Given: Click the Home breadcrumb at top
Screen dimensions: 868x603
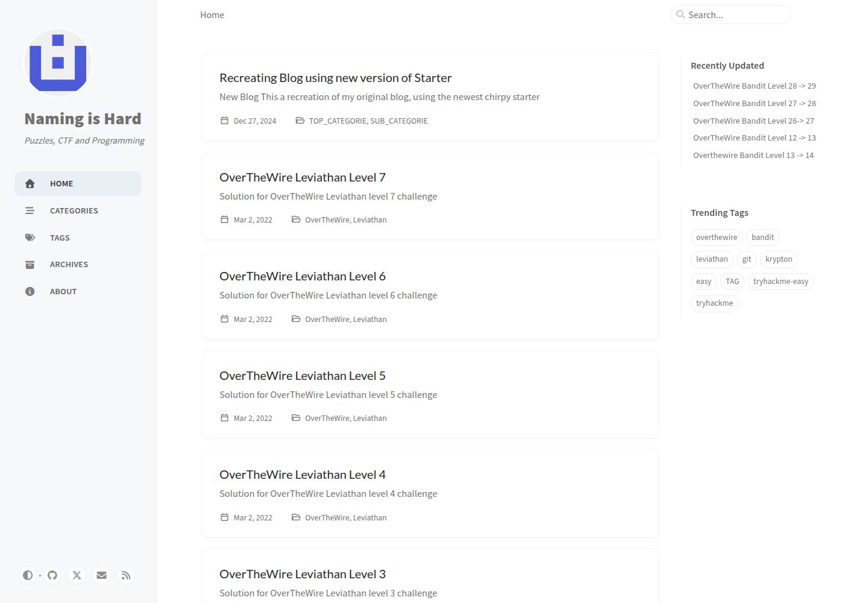Looking at the screenshot, I should pyautogui.click(x=212, y=15).
